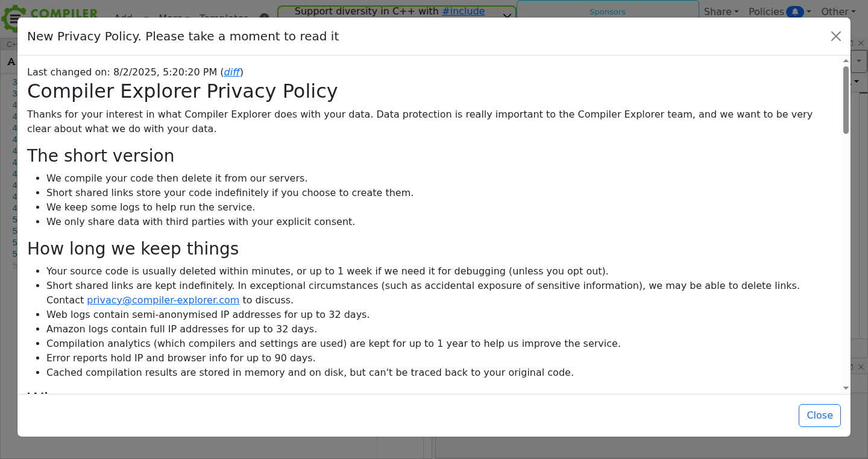Open the Policies dropdown menu
868x459 pixels.
click(x=779, y=11)
